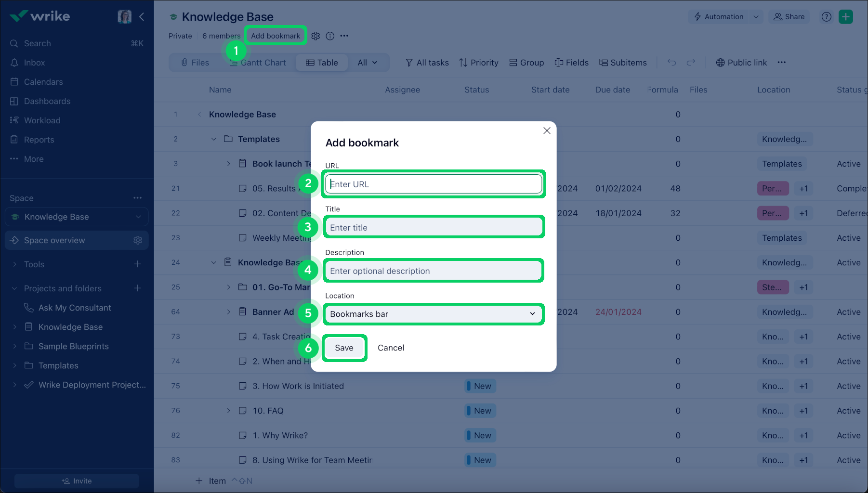This screenshot has width=868, height=493.
Task: Click the pink Per status tag
Action: (x=773, y=188)
